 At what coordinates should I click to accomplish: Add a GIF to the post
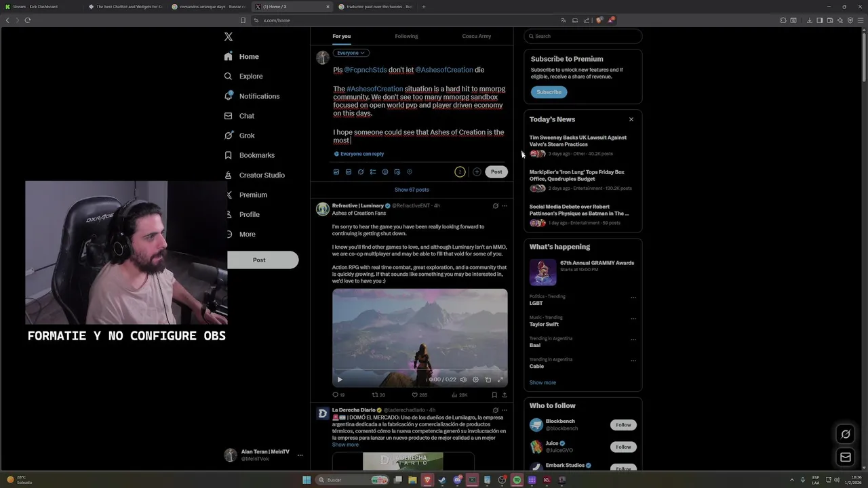tap(349, 172)
